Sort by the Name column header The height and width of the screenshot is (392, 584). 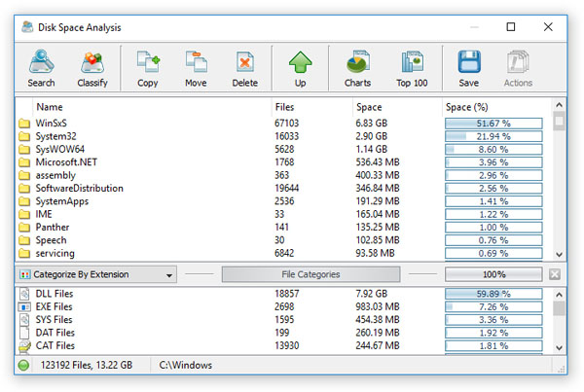tap(50, 107)
